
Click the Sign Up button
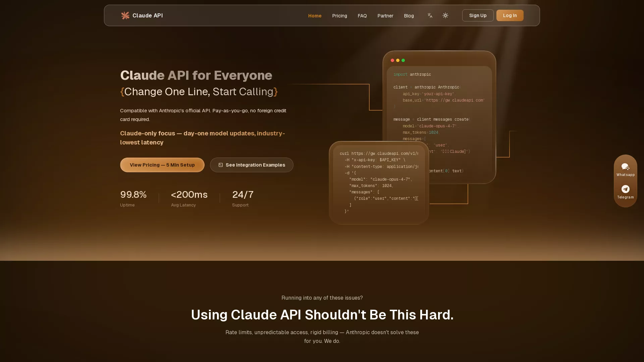point(478,15)
